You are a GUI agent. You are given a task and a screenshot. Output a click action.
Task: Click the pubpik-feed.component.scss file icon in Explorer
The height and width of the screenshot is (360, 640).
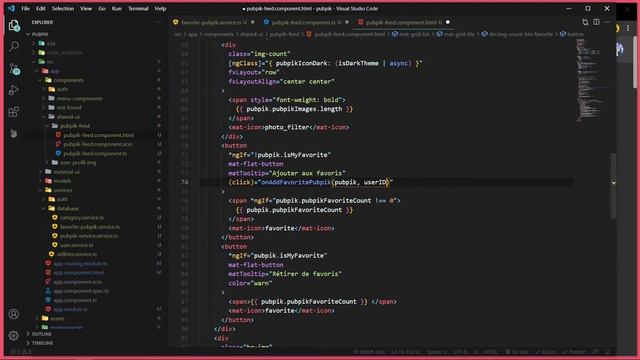58,144
